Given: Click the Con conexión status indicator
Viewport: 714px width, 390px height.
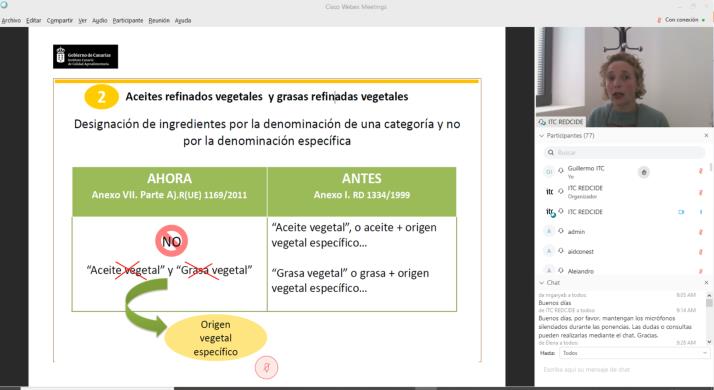Looking at the screenshot, I should 681,20.
